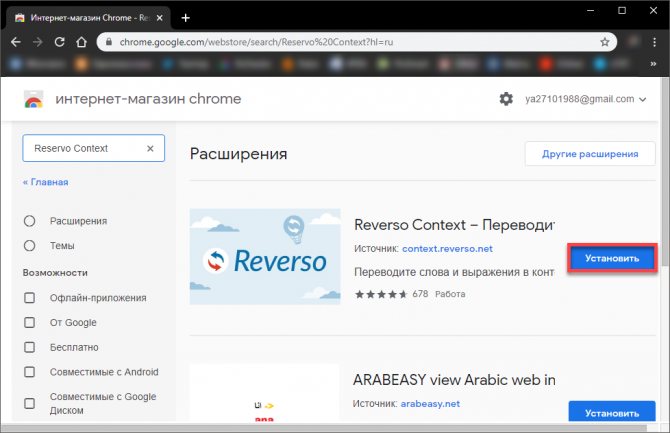Open a new browser tab
The image size is (670, 433).
click(185, 18)
